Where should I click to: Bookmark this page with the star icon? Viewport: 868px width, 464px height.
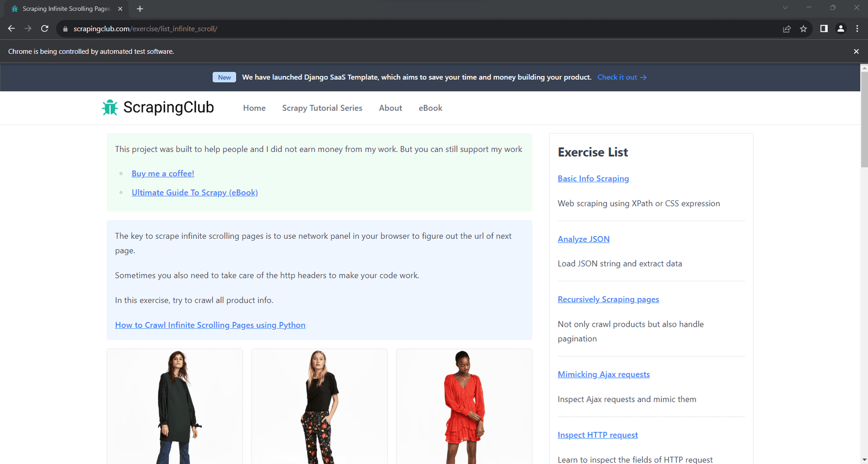click(x=803, y=29)
